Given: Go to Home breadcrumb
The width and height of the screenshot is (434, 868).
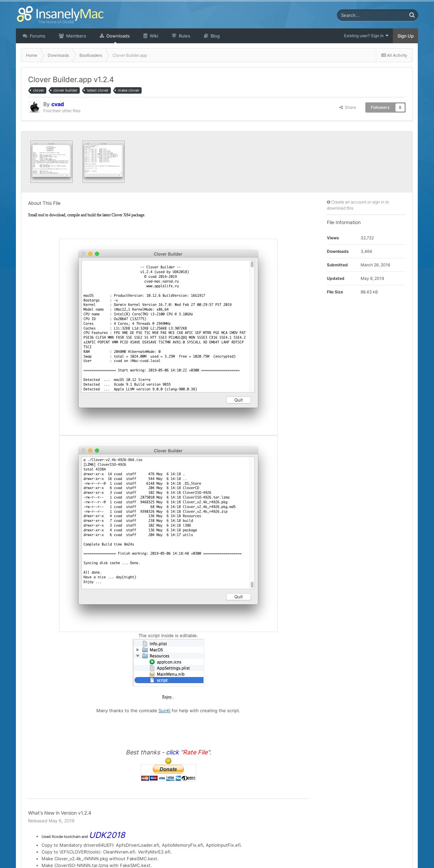Looking at the screenshot, I should [31, 55].
